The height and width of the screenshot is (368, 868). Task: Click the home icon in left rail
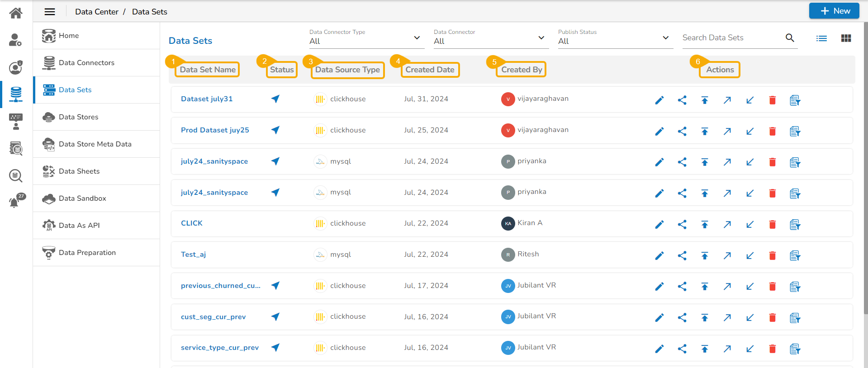coord(16,13)
